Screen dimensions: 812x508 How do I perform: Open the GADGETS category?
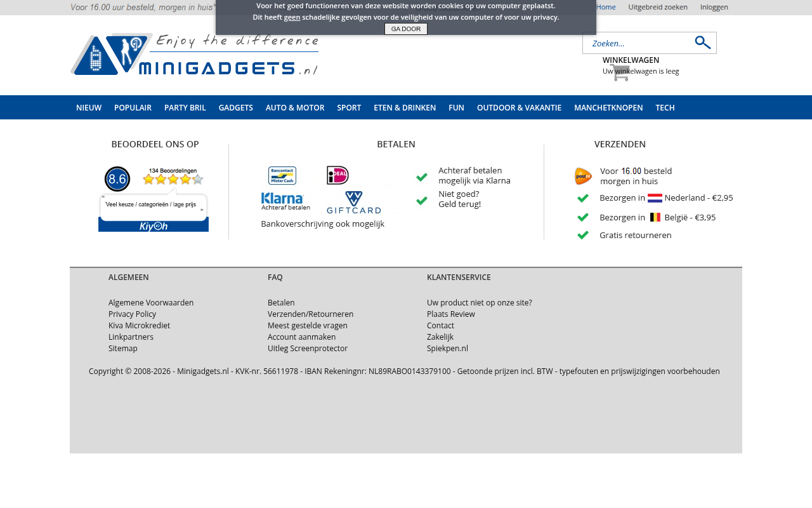pyautogui.click(x=236, y=107)
